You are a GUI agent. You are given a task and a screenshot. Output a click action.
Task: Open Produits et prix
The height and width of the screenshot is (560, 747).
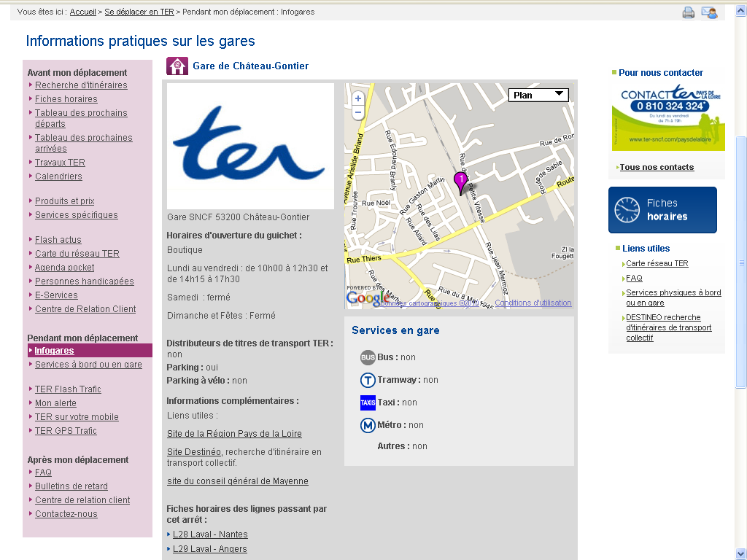point(65,201)
